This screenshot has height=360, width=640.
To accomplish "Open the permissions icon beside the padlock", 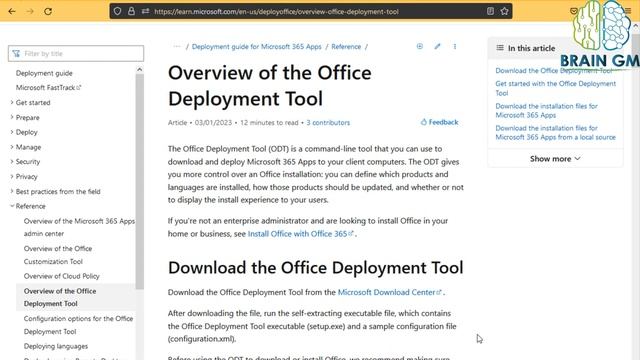I will point(145,11).
